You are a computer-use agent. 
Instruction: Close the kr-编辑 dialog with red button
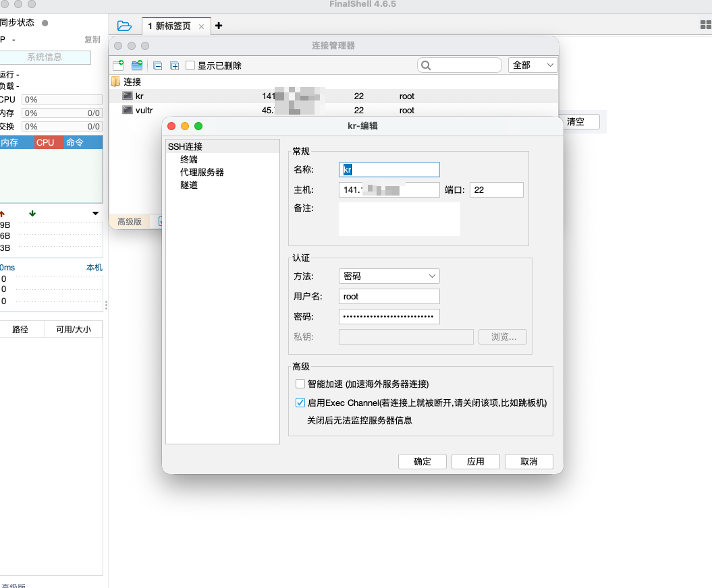[171, 126]
